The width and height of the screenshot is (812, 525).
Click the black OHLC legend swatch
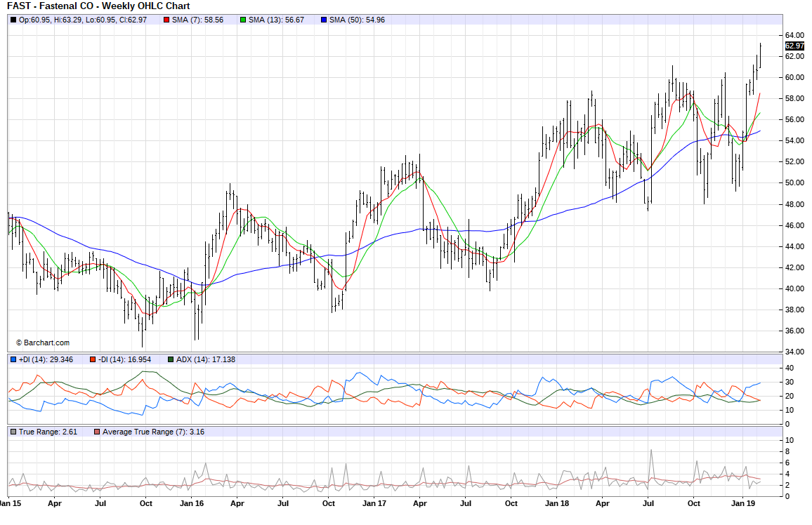coord(13,20)
